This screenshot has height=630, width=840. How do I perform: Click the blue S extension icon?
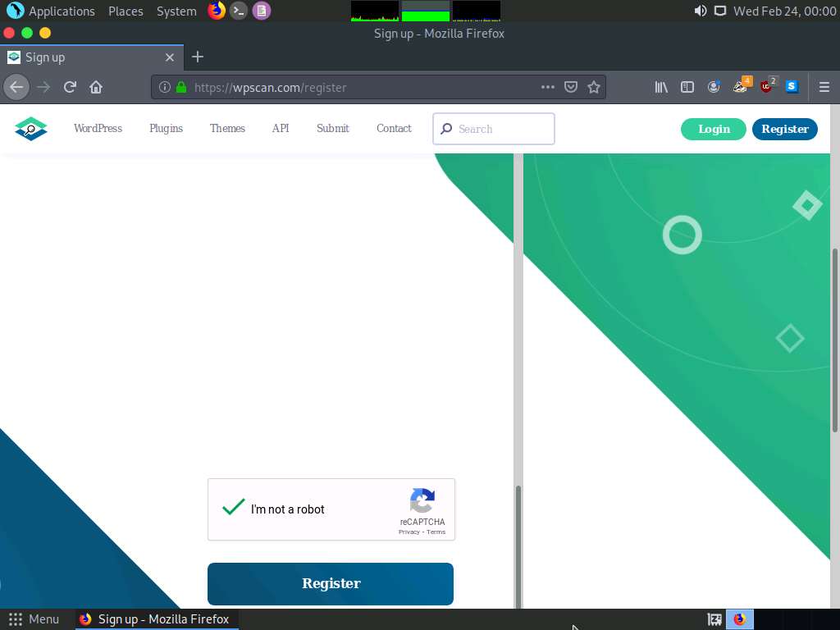tap(791, 87)
